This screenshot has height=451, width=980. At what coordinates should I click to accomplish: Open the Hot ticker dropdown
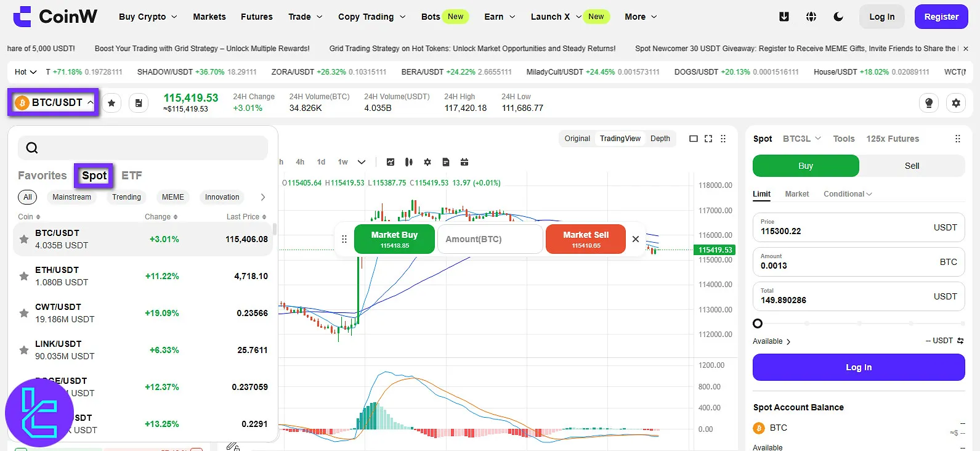tap(26, 72)
